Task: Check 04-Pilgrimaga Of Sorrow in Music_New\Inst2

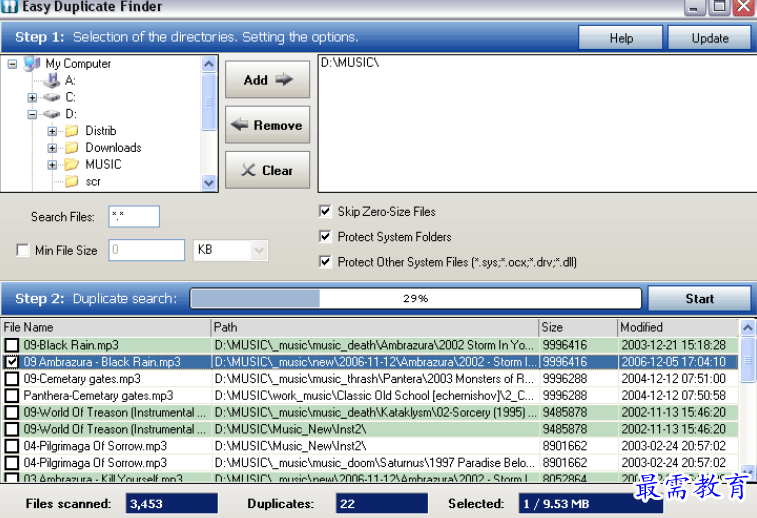Action: (x=12, y=446)
